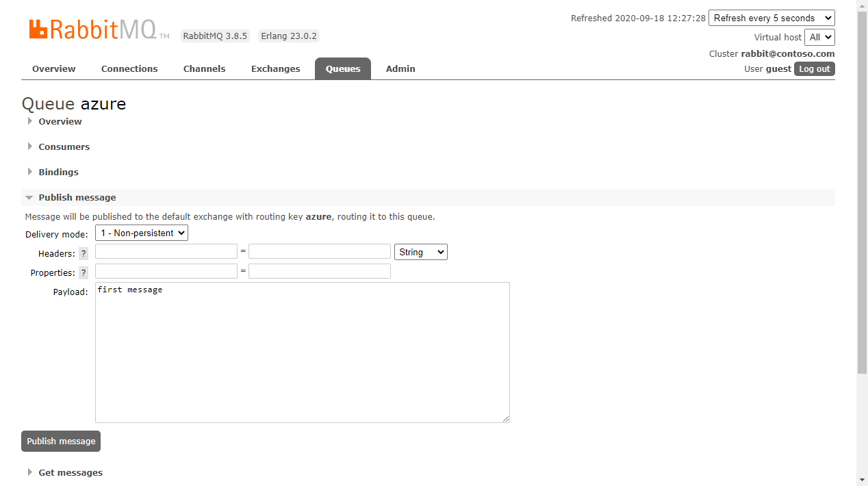Expand the Overview section
Viewport: 868px width, 486px height.
pyautogui.click(x=60, y=121)
